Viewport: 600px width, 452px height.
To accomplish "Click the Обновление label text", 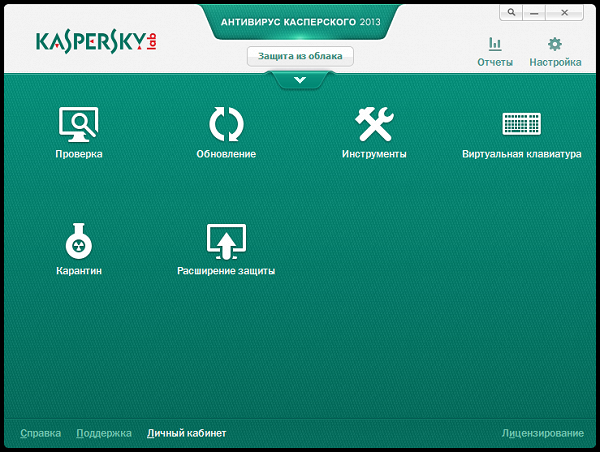I will (x=226, y=154).
